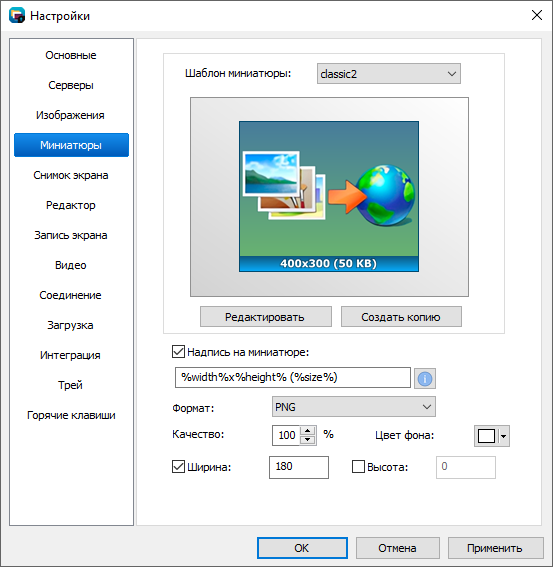Select the Горячие клавиши section
This screenshot has height=567, width=553.
[71, 415]
